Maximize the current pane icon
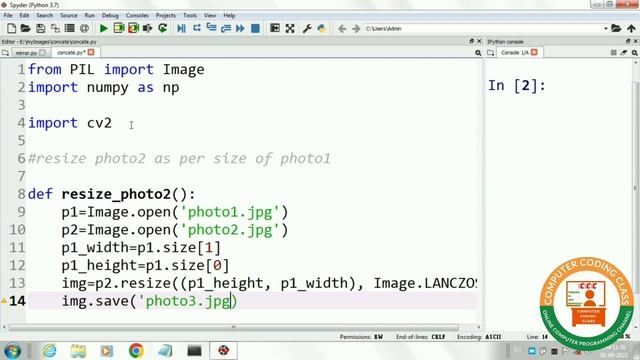Viewport: 640px width, 360px height. pyautogui.click(x=275, y=28)
